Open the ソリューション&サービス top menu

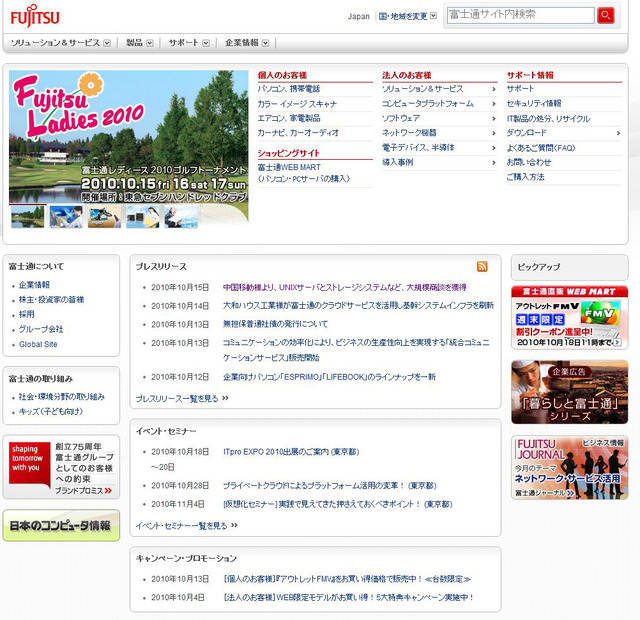[60, 43]
